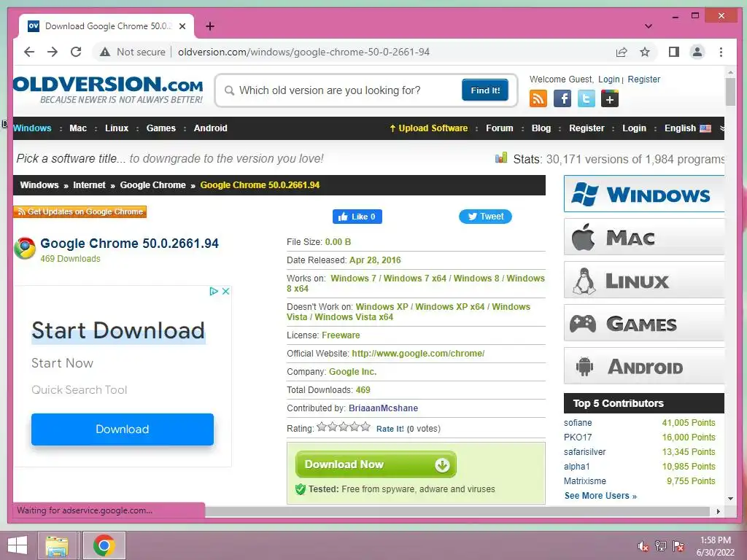
Task: Open the Linux sidebar category
Action: point(643,280)
